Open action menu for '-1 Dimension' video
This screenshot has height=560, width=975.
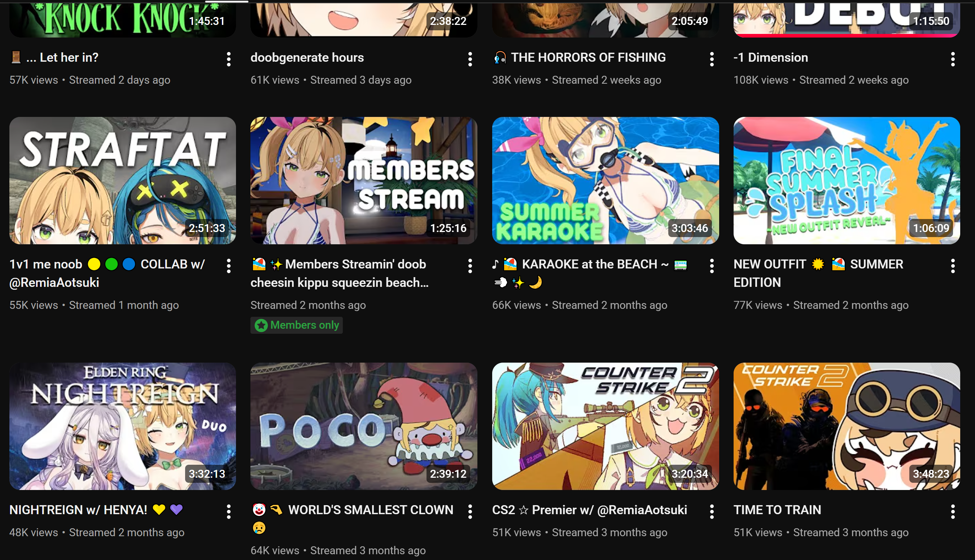(x=953, y=59)
